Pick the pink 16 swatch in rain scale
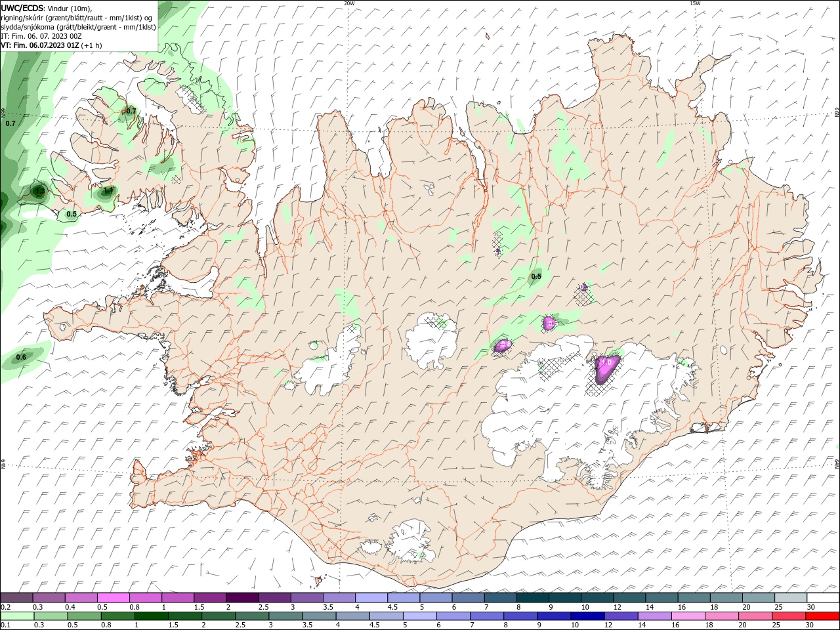The width and height of the screenshot is (840, 630). coord(687,616)
